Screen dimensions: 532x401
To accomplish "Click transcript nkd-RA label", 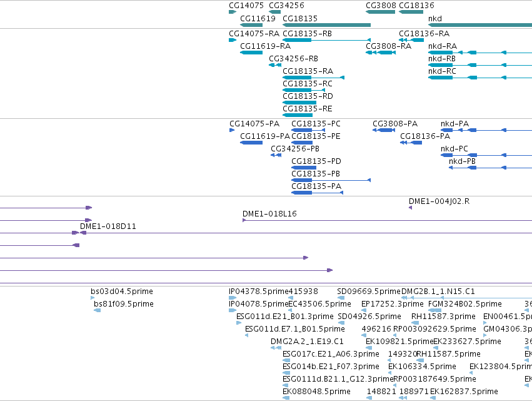I will [443, 46].
